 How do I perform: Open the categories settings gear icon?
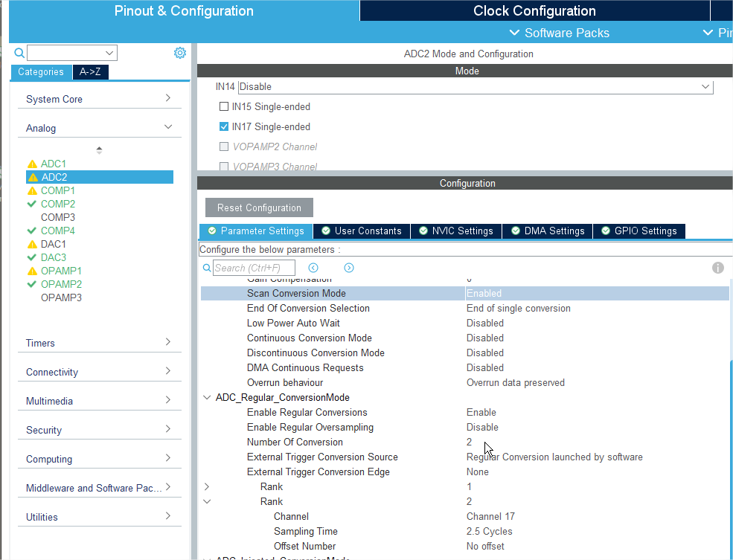point(180,53)
